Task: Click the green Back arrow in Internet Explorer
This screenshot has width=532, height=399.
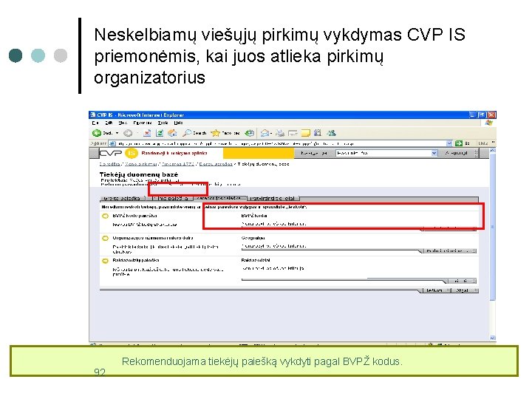Action: (x=97, y=133)
